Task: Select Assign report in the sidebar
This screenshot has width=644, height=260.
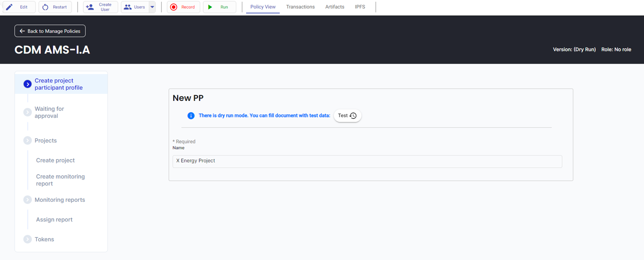Action: [54, 220]
